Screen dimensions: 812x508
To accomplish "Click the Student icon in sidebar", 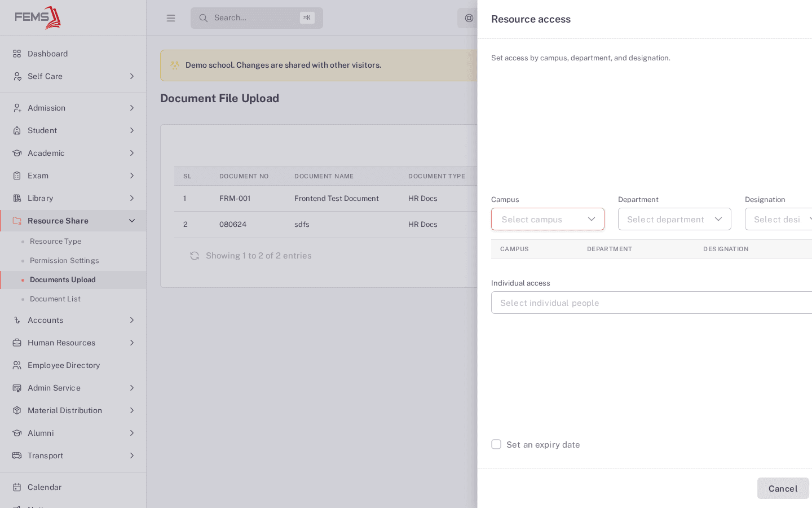I will coord(17,130).
